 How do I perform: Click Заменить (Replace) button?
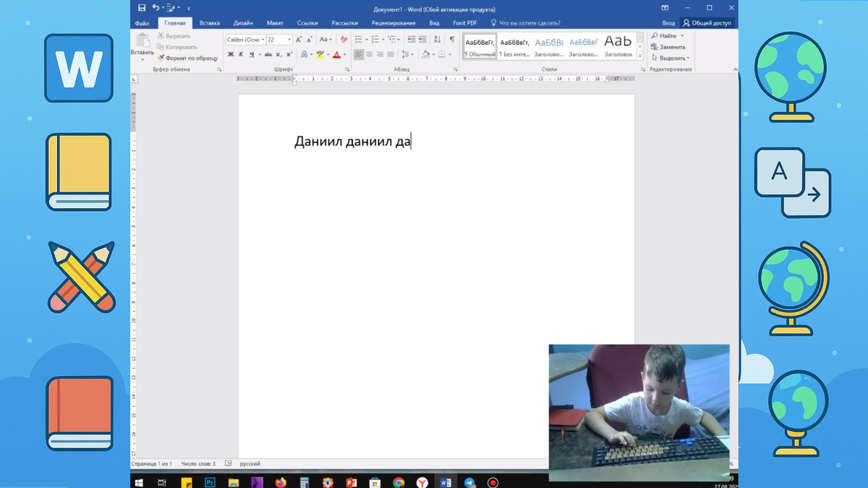(x=668, y=47)
